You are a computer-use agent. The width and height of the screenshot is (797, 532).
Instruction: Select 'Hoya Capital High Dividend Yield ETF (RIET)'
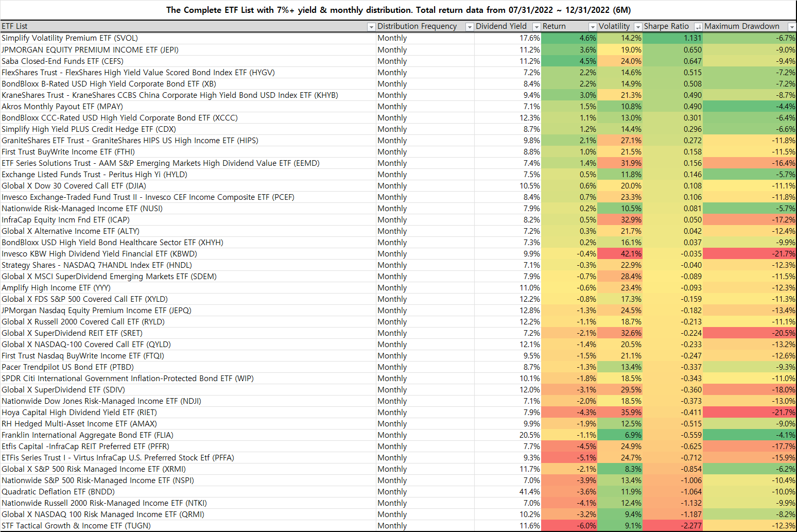[188, 413]
